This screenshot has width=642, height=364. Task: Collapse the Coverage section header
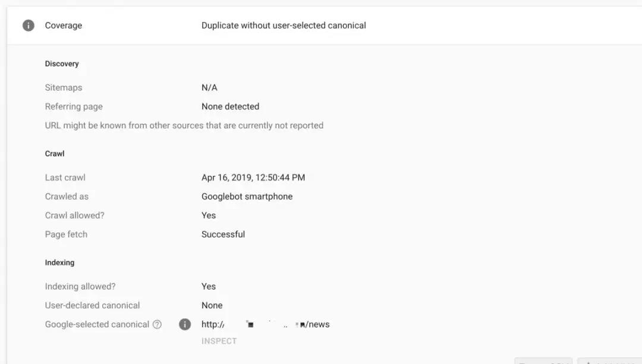tap(64, 26)
